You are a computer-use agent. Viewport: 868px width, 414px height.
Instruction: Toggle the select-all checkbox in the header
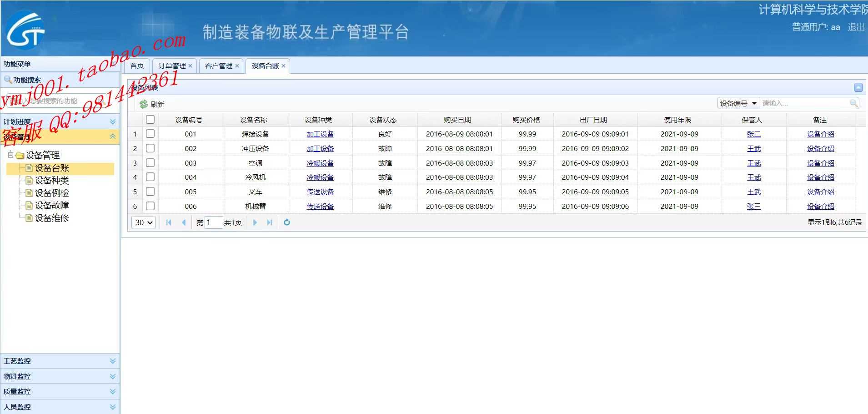[x=150, y=120]
